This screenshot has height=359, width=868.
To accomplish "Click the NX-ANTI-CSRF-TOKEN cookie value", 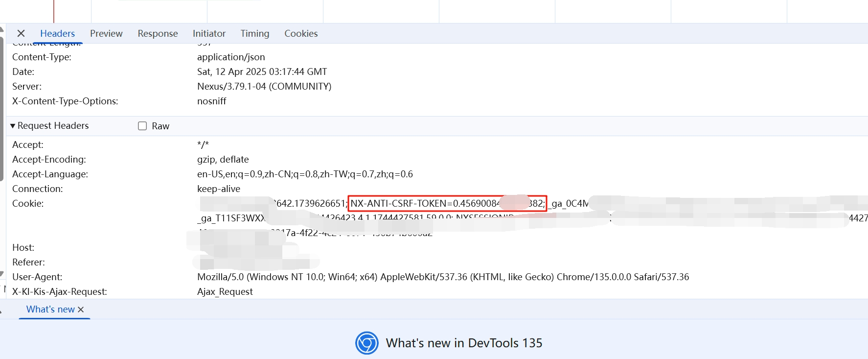I will pos(447,203).
